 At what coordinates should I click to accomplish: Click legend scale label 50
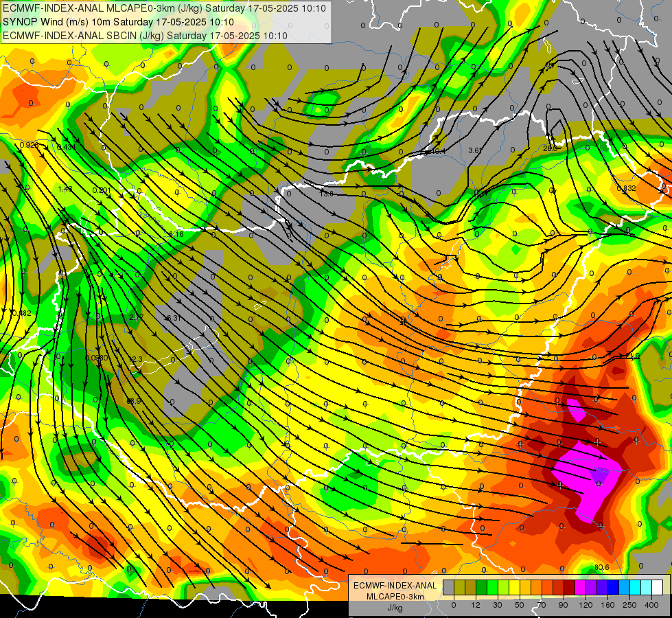click(x=520, y=605)
